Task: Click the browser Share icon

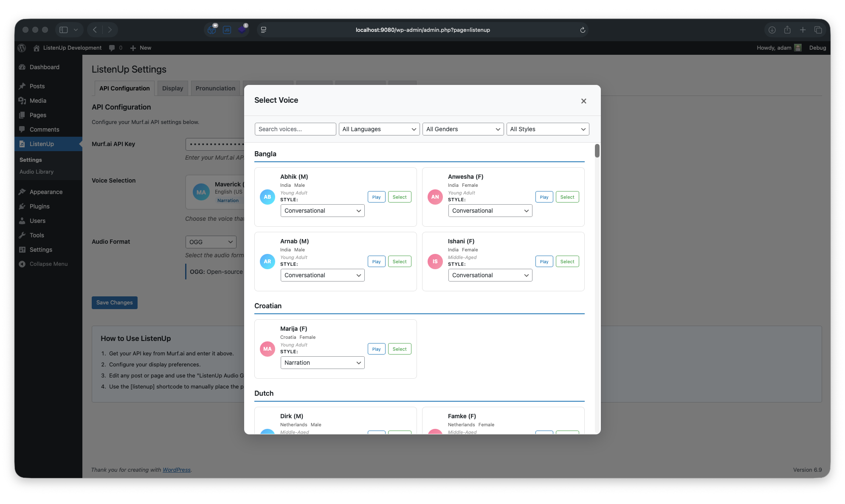Action: tap(787, 30)
